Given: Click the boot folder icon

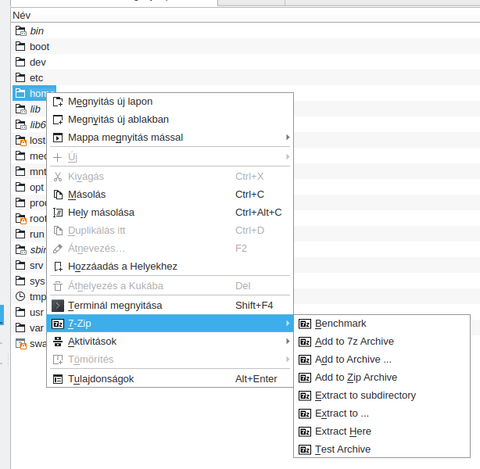Looking at the screenshot, I should click(20, 46).
